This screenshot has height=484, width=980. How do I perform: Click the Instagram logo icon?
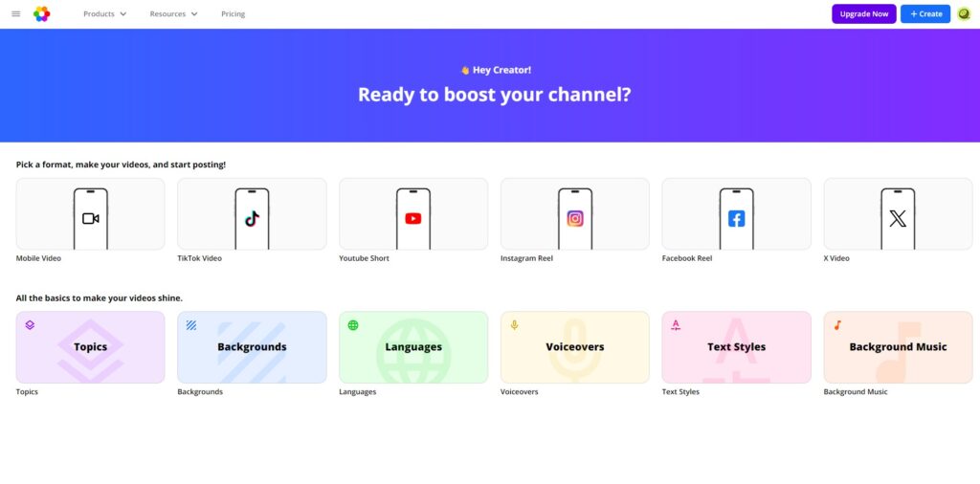pos(575,219)
